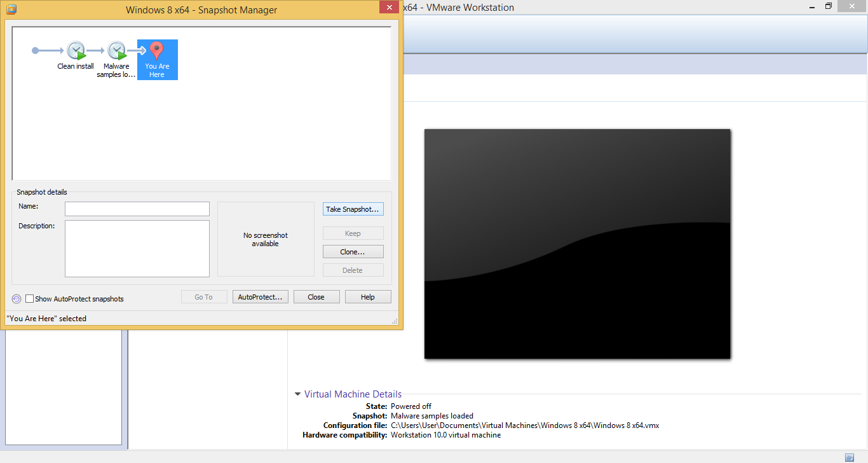Minimize the VMware Workstation window
This screenshot has width=868, height=463.
(x=811, y=6)
